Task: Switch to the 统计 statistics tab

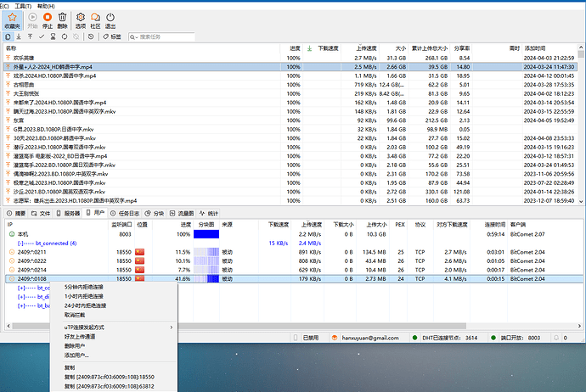Action: [x=209, y=213]
